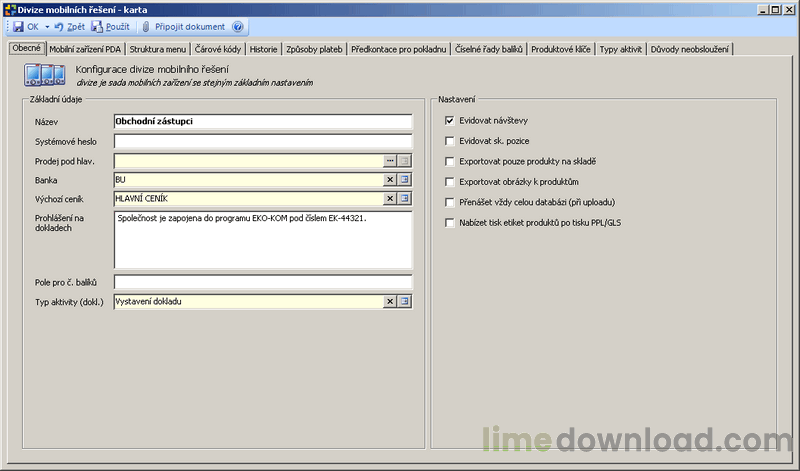Open lookup list icon for Výchozí ceník
The height and width of the screenshot is (471, 800).
point(405,199)
